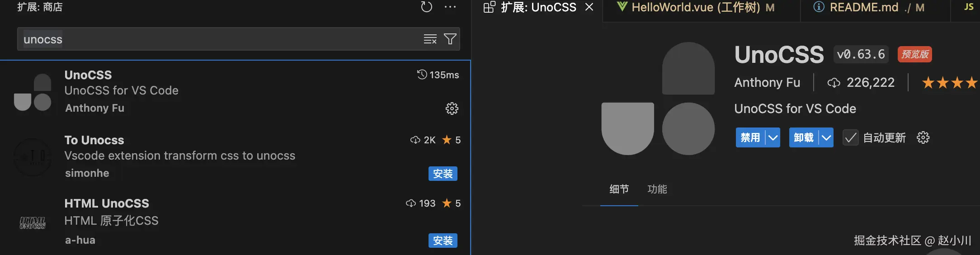Select the 细节 tab

(619, 189)
